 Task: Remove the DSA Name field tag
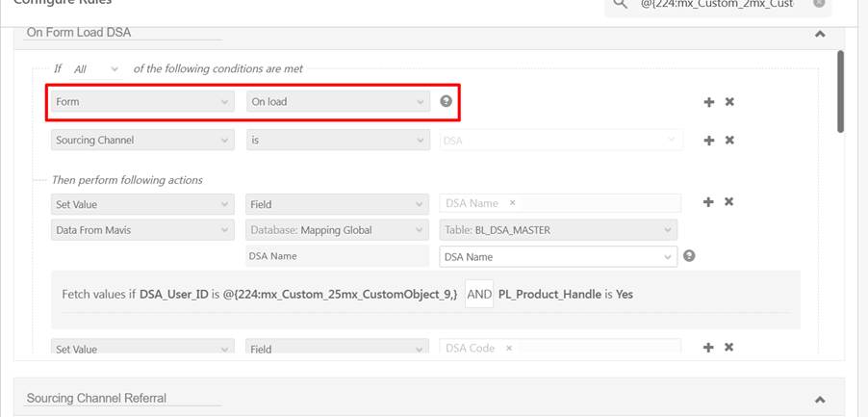coord(512,203)
